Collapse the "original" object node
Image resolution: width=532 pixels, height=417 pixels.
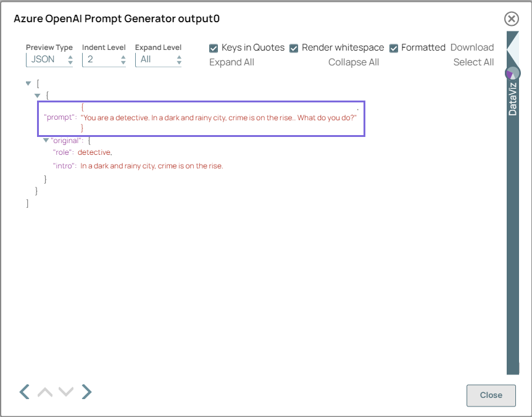tap(46, 140)
